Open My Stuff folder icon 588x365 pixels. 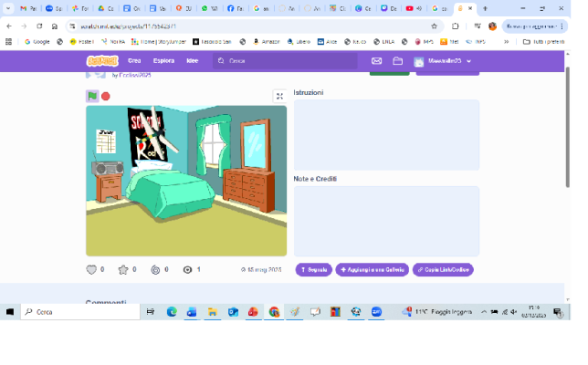tap(398, 61)
